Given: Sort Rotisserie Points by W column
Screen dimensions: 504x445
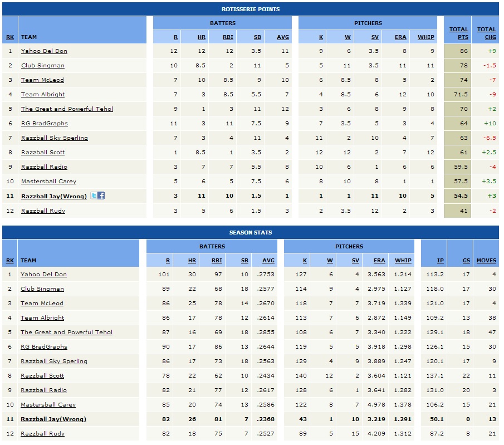Looking at the screenshot, I should [x=348, y=37].
